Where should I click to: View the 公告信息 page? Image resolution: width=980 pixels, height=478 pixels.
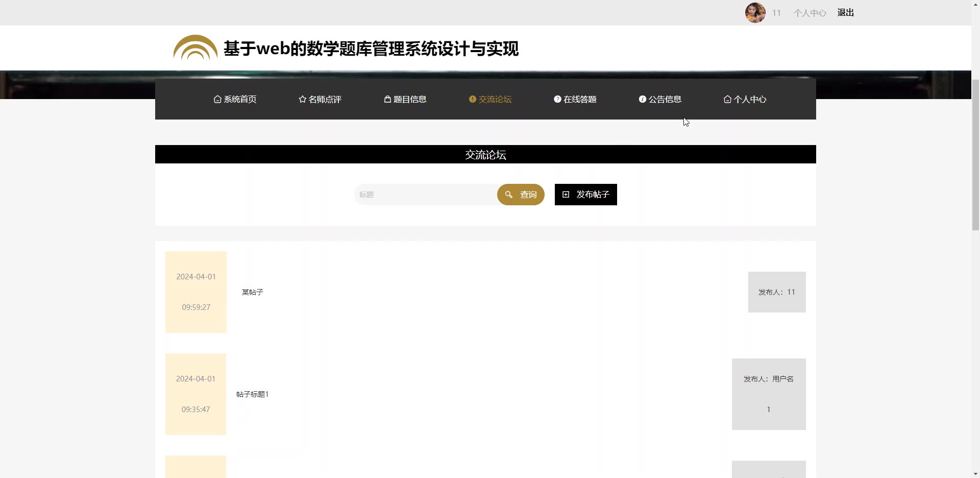pos(660,99)
